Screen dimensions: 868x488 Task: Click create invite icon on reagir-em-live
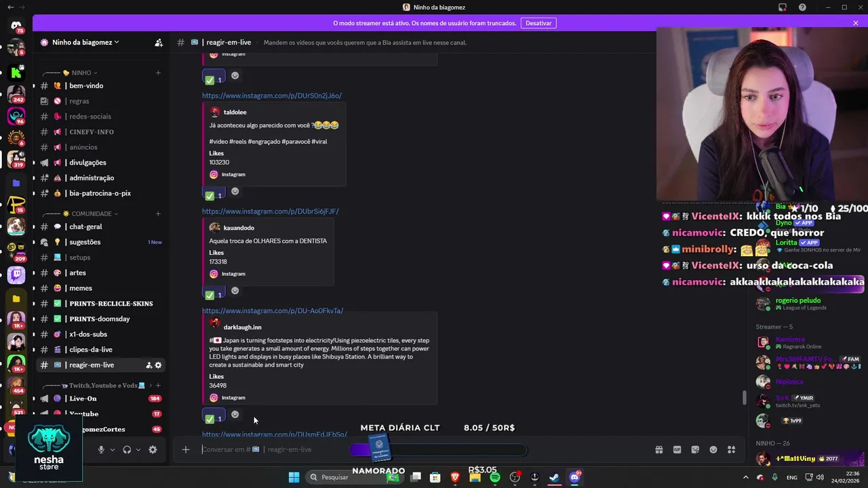coord(149,365)
